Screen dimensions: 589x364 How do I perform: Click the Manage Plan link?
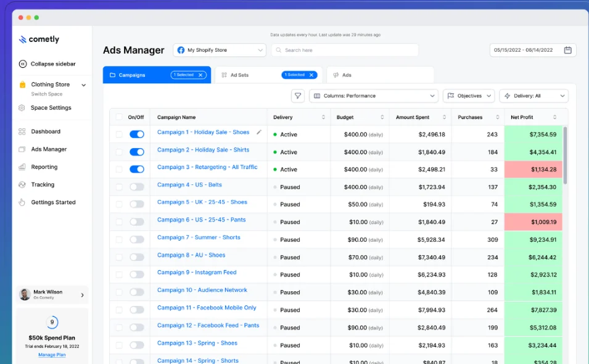point(52,355)
